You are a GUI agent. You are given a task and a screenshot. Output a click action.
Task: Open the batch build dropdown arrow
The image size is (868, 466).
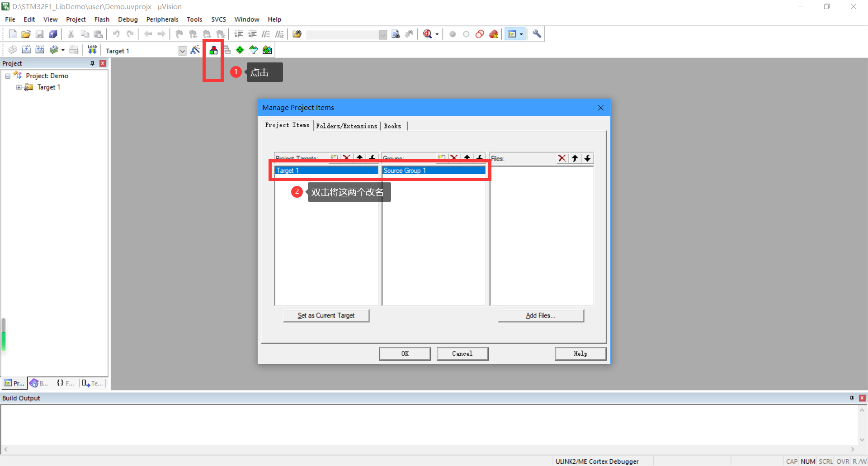(63, 50)
